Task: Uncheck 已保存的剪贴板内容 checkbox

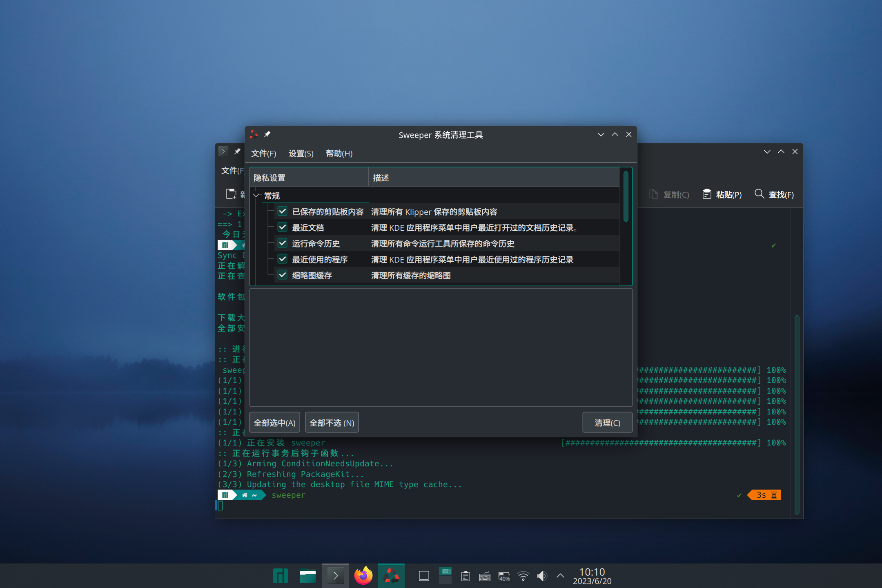Action: 282,211
